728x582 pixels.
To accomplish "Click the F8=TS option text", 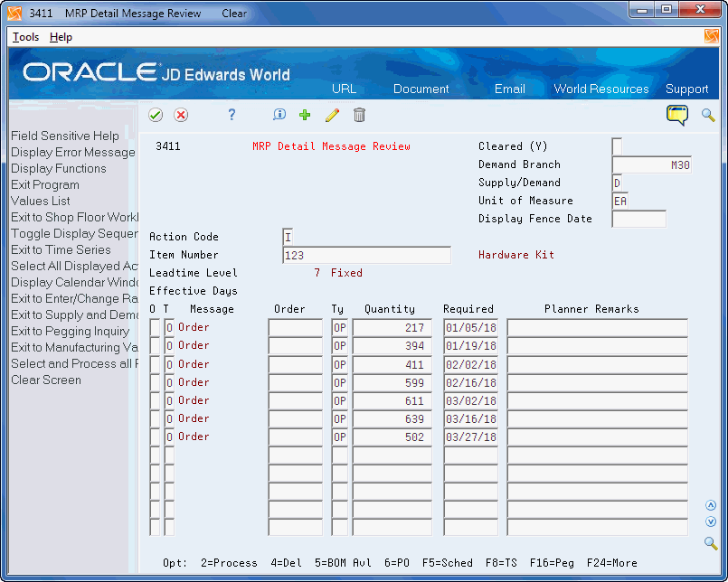I will tap(501, 563).
